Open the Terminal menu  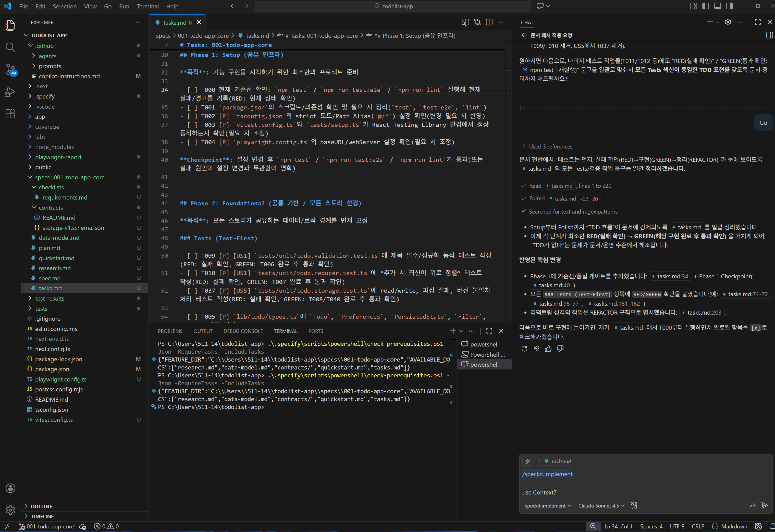147,6
